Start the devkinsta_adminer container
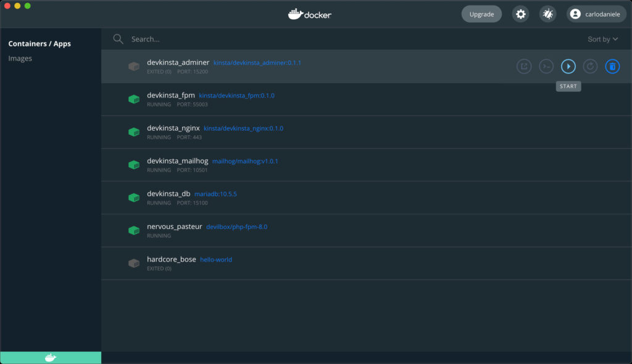The height and width of the screenshot is (364, 632). (x=568, y=67)
